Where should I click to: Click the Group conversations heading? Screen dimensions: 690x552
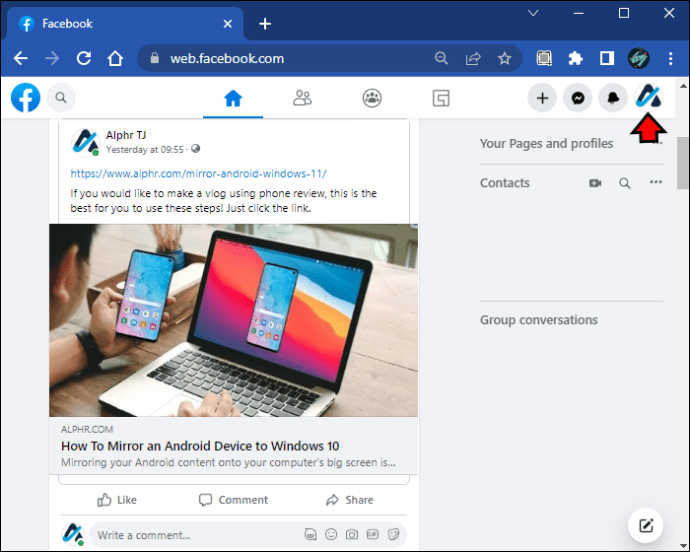click(539, 320)
